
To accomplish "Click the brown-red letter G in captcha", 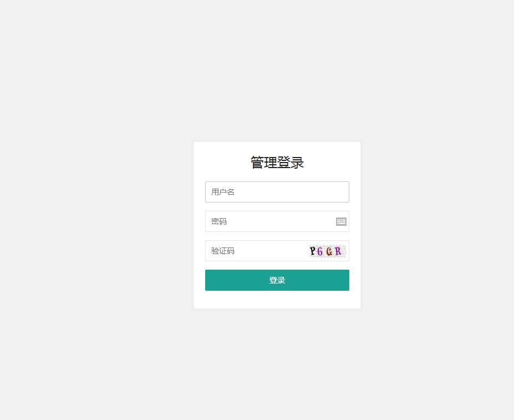I will 329,251.
